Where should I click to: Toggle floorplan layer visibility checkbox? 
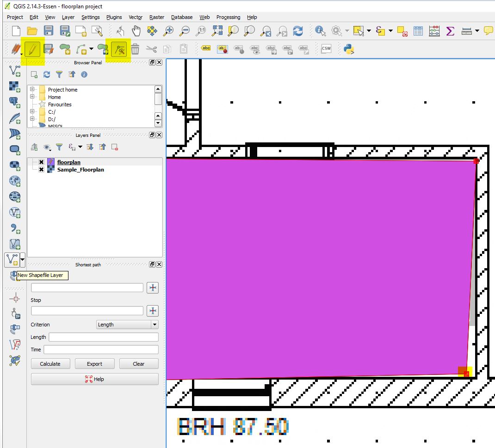click(41, 162)
